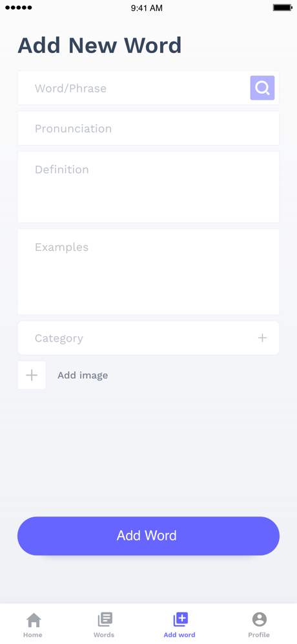Tap the Add image plus box
This screenshot has width=297, height=644.
(32, 375)
